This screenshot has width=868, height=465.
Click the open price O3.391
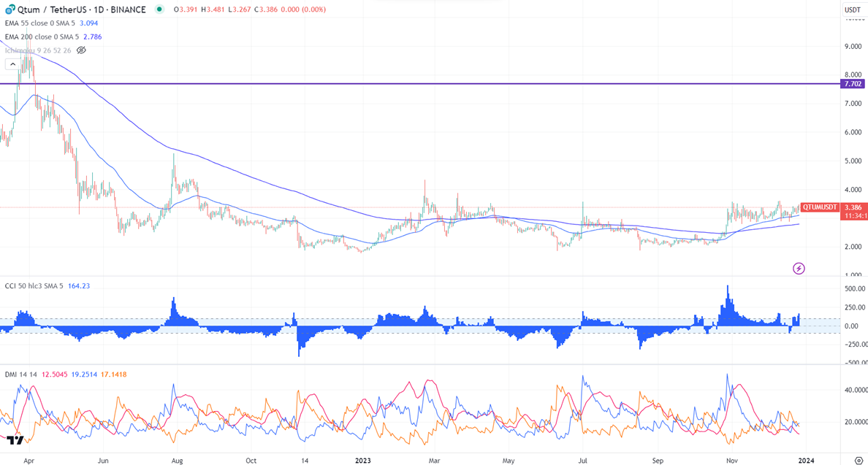coord(185,9)
